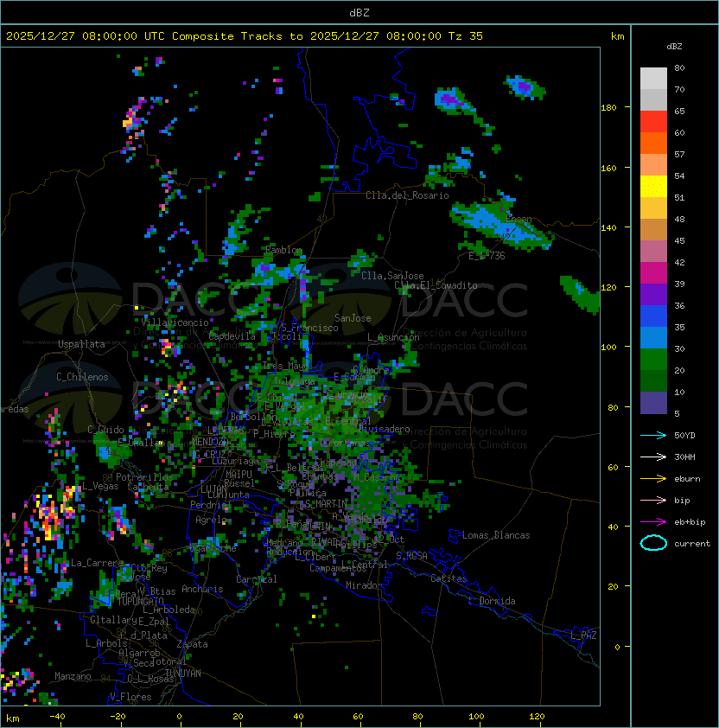Click the 'Lomas_Blancas' place label

496,535
